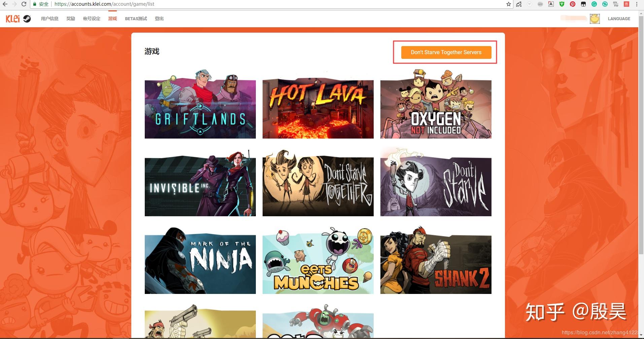The width and height of the screenshot is (644, 339).
Task: Click the Don't Starve Together Servers button
Action: [446, 52]
